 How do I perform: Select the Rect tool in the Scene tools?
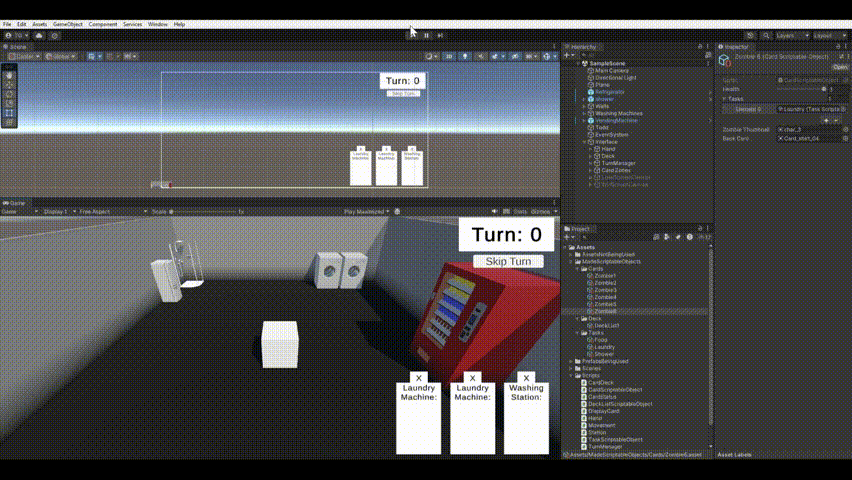tap(9, 113)
